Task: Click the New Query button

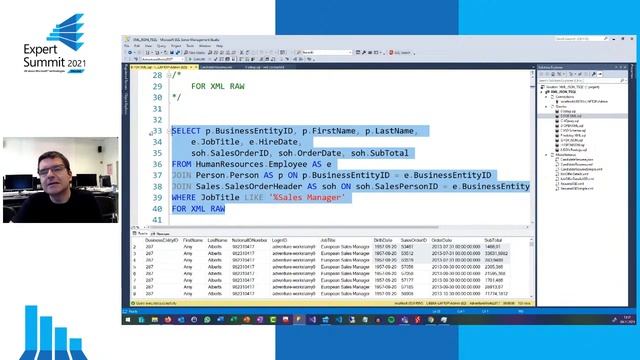Action: click(x=195, y=53)
